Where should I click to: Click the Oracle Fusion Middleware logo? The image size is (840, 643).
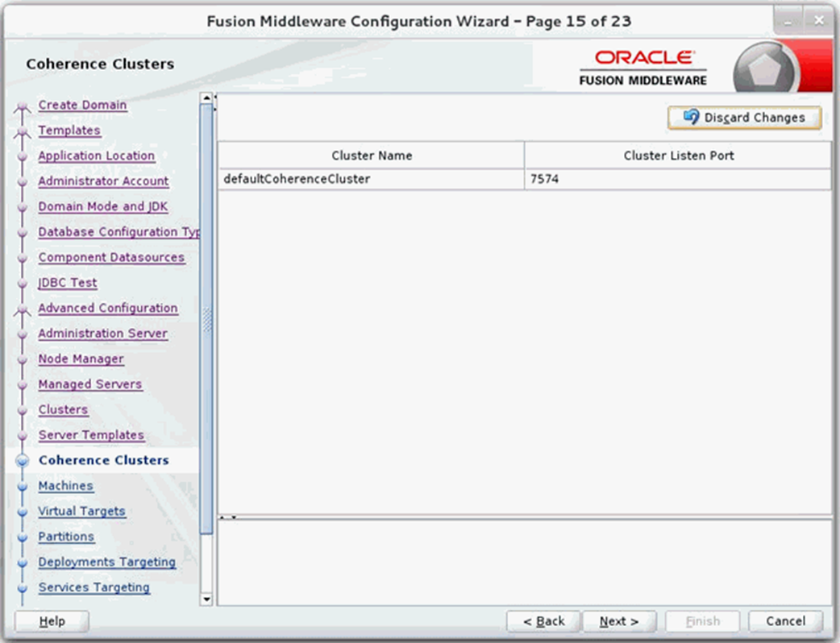click(x=645, y=64)
